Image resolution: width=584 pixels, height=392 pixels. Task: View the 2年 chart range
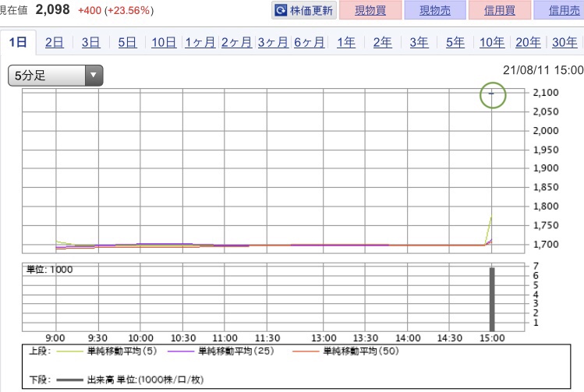[383, 42]
